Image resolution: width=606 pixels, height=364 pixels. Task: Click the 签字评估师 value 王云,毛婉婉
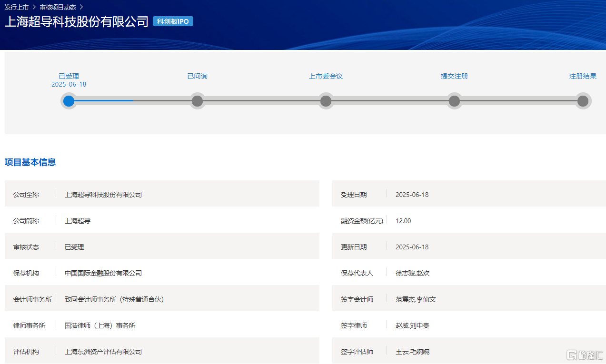pos(413,352)
